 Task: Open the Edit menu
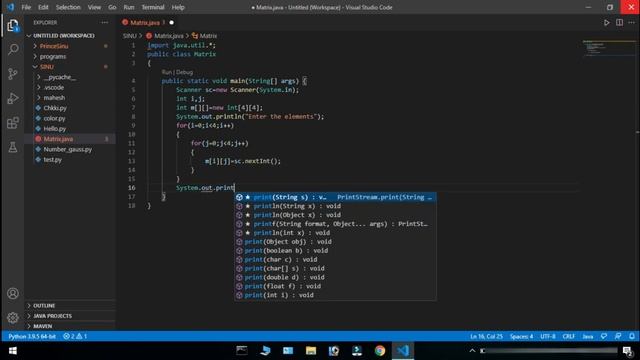click(x=43, y=7)
